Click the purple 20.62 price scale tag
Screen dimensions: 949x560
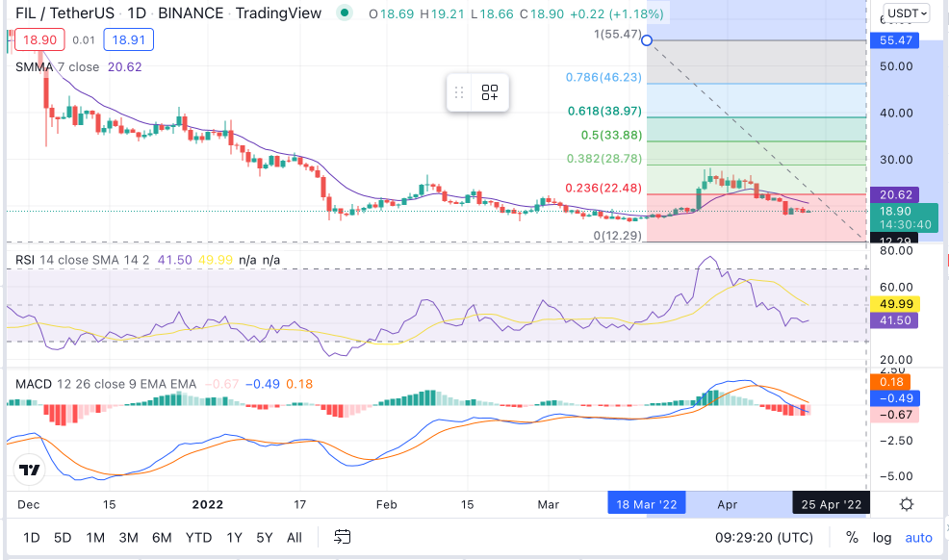(894, 194)
